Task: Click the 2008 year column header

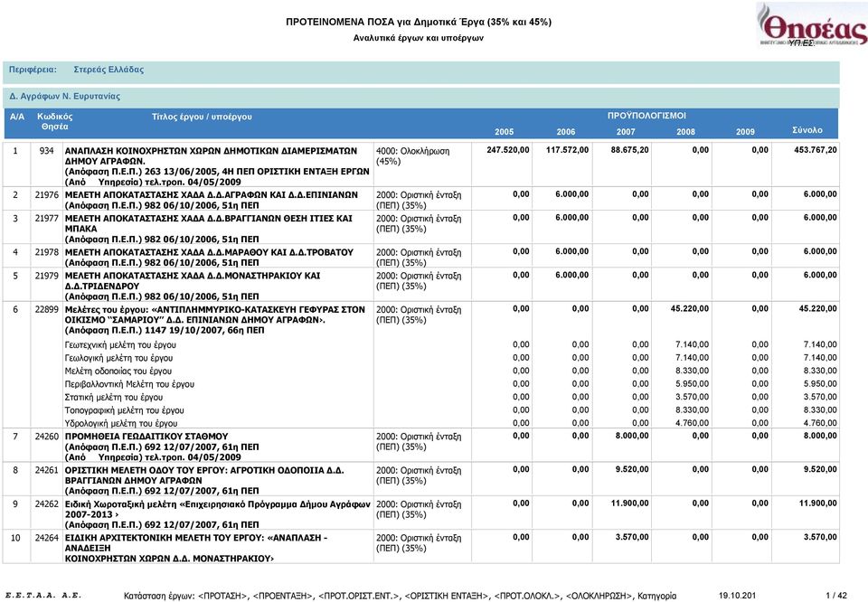Action: click(685, 132)
